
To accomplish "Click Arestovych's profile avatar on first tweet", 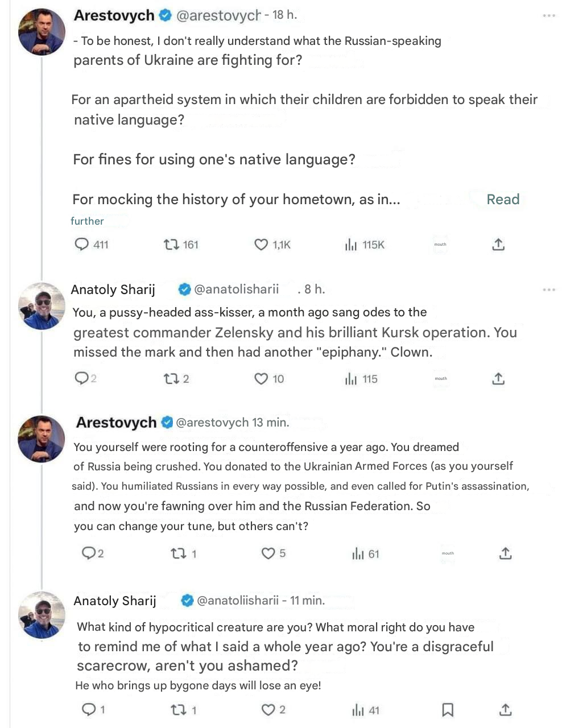I will 42,31.
